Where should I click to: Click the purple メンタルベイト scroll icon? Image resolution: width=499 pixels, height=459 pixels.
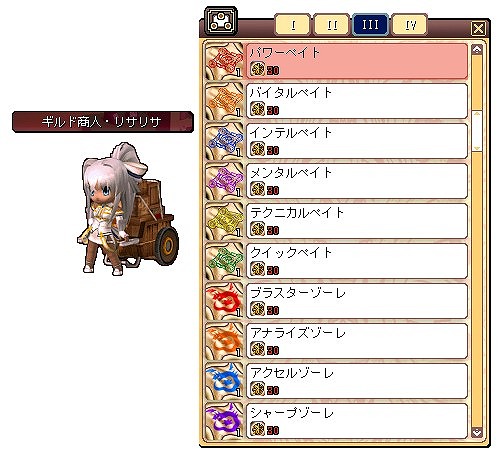point(224,181)
